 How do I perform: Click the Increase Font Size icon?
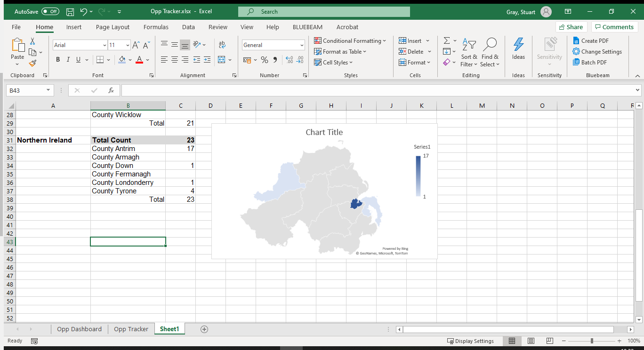pyautogui.click(x=136, y=45)
